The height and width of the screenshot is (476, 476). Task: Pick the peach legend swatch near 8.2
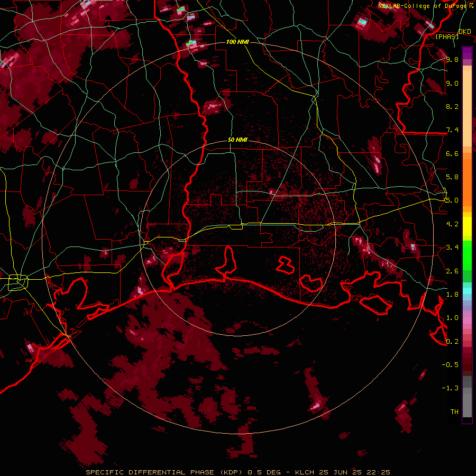[x=467, y=108]
